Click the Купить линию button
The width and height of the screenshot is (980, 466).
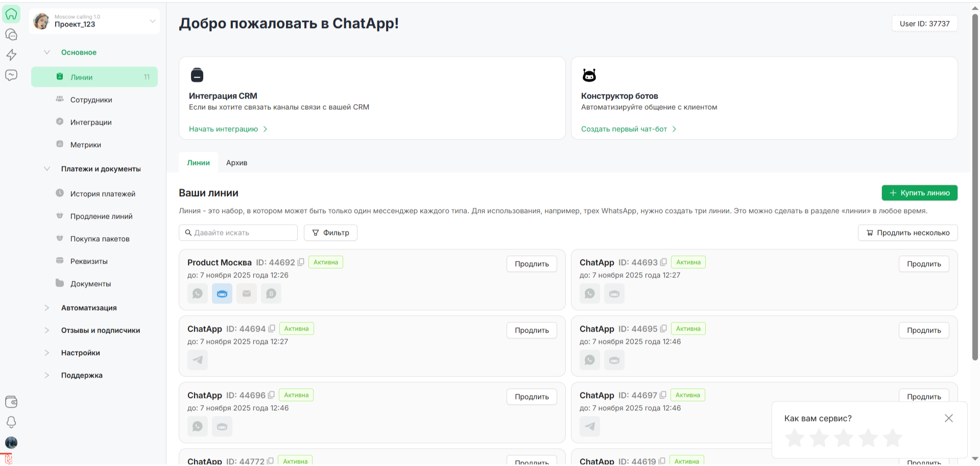[x=919, y=193]
